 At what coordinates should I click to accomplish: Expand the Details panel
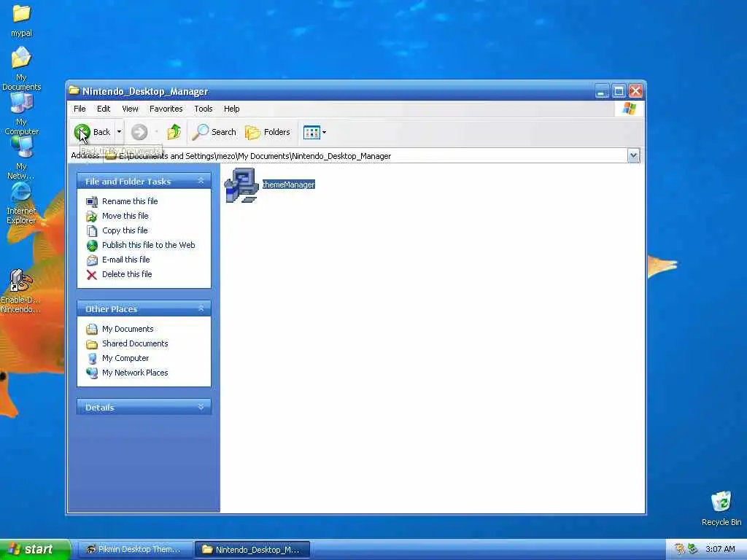pos(201,407)
